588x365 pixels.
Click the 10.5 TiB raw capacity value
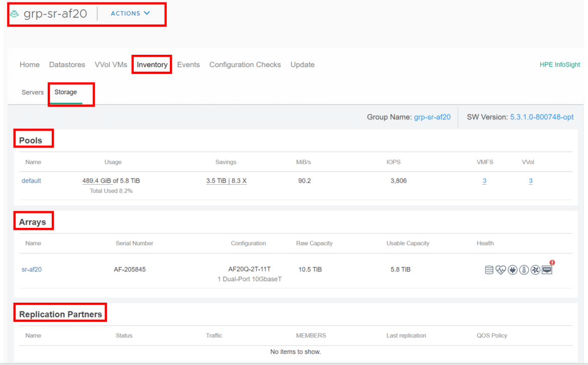click(x=310, y=270)
